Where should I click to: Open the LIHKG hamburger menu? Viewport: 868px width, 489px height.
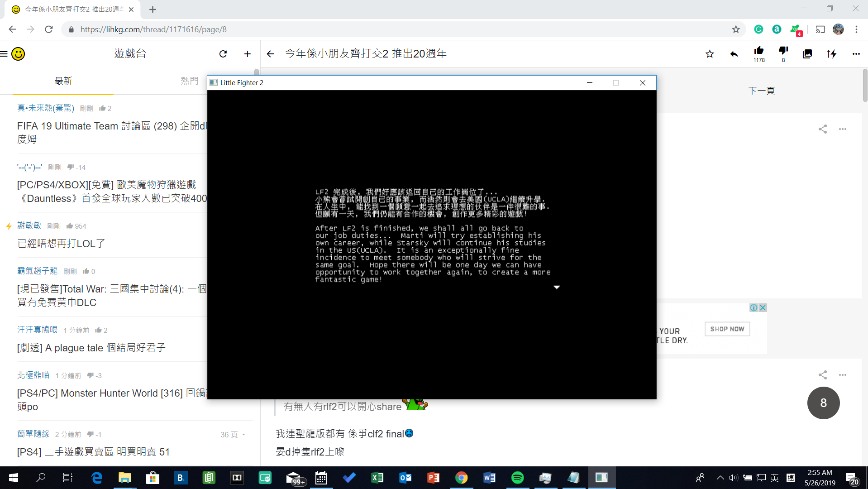pos(4,54)
